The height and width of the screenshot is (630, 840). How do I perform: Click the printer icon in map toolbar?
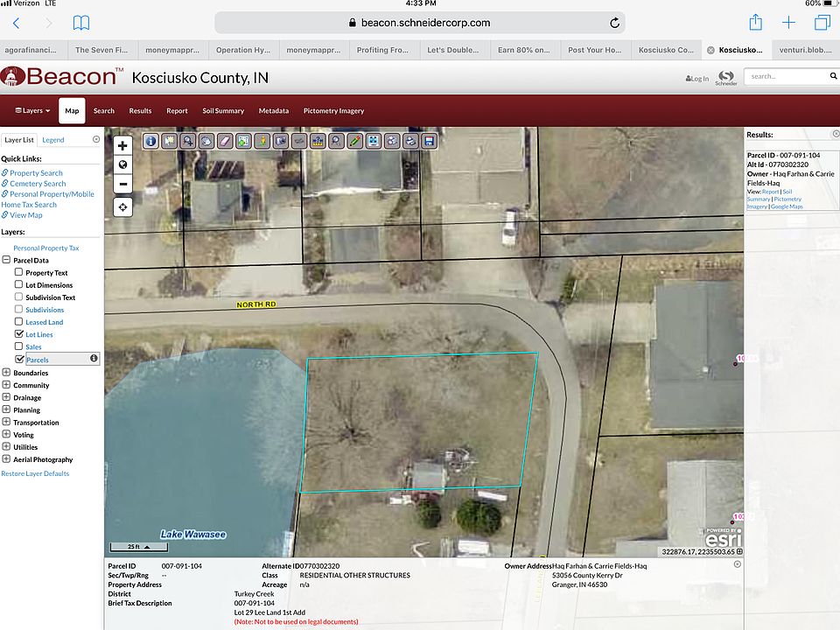click(410, 141)
